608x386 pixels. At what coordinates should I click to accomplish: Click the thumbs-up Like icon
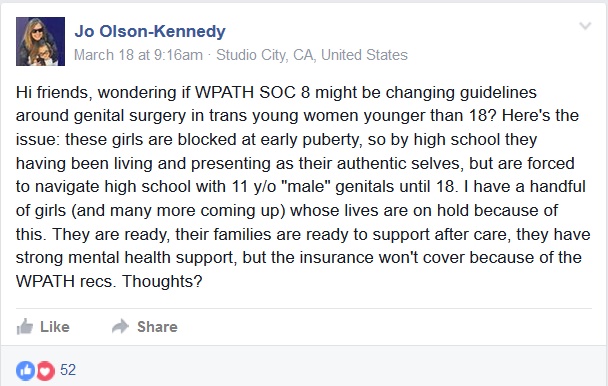(x=25, y=327)
